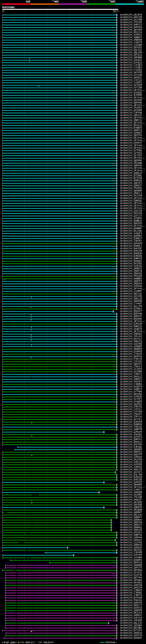Open the UniRef100_Q4UDZ0 hit label
This screenshot has width=146, height=644.
point(131,638)
